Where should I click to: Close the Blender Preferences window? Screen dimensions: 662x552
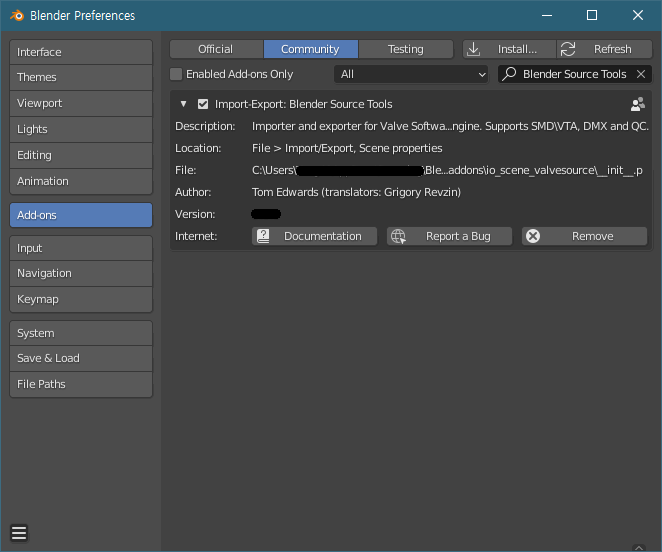pos(638,16)
